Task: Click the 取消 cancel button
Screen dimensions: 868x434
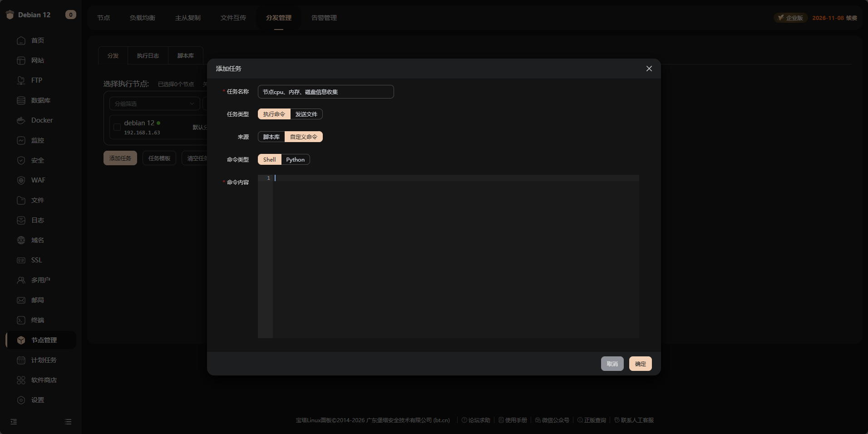Action: click(x=612, y=364)
